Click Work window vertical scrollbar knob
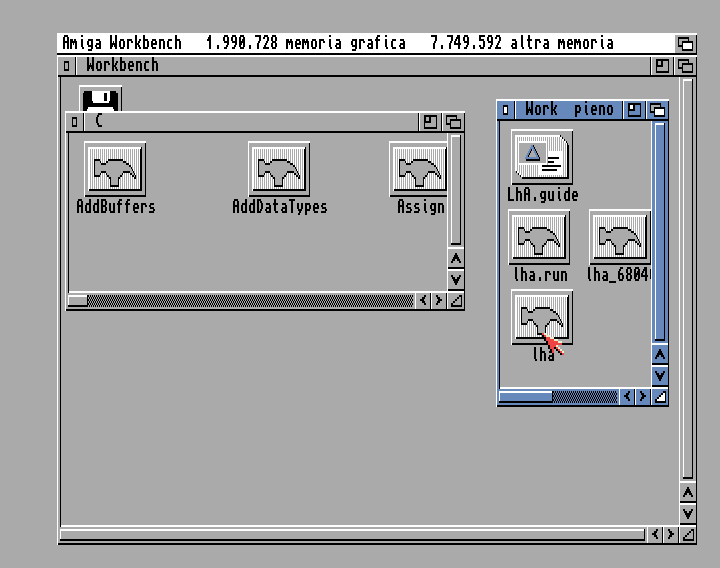Viewport: 720px width, 568px height. pyautogui.click(x=660, y=232)
